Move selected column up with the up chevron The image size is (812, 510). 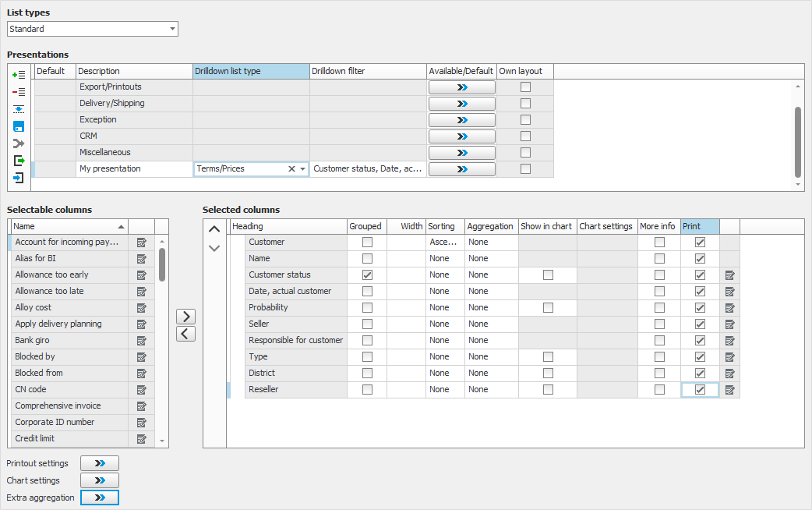[x=214, y=229]
